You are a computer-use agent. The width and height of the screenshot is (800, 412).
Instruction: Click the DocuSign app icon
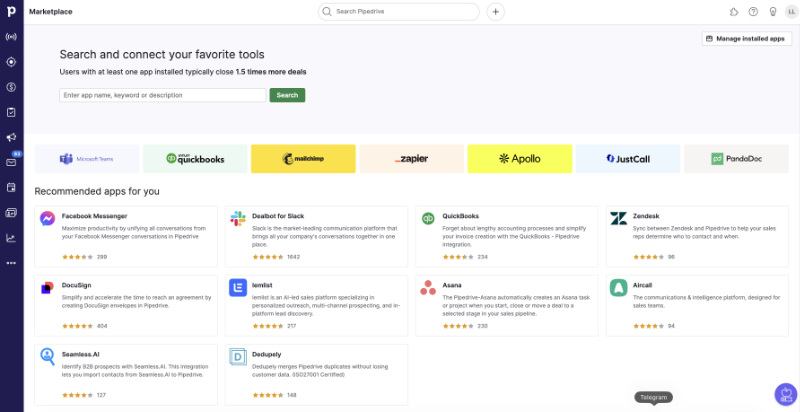(47, 288)
